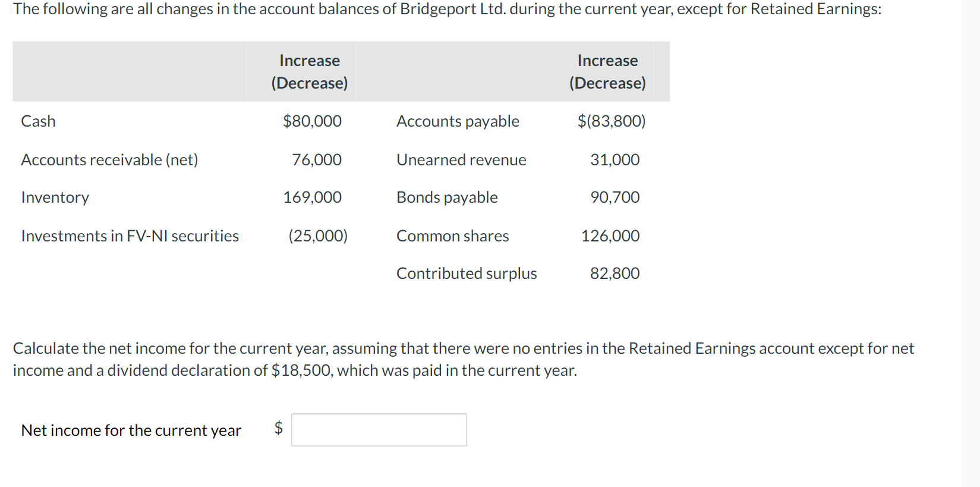Select the 90,700 bonds payable value
980x487 pixels.
pos(615,197)
